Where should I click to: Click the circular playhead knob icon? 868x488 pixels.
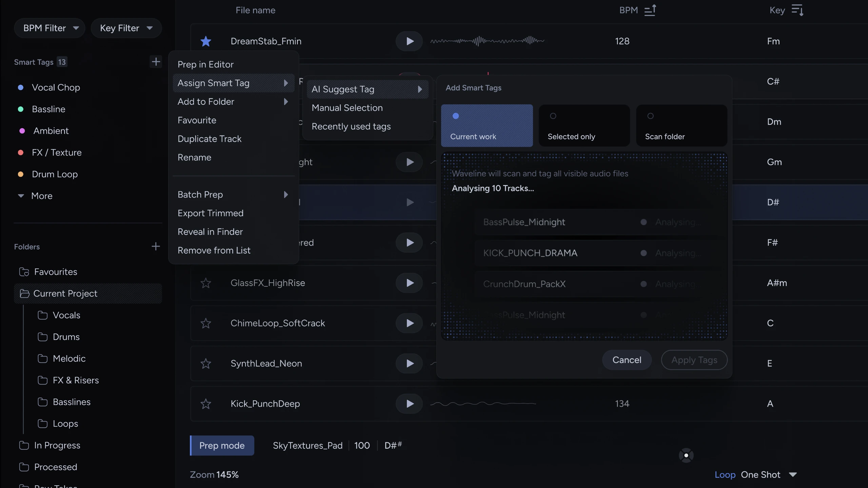click(x=686, y=455)
